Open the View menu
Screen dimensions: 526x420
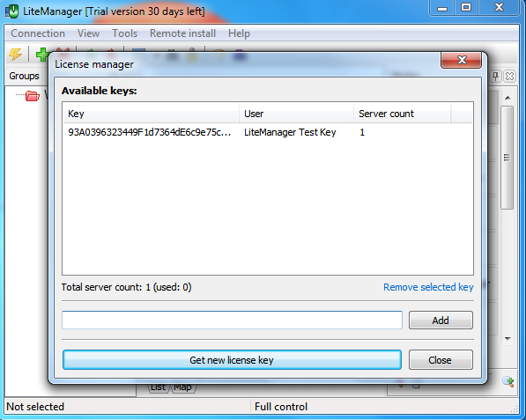tap(89, 33)
